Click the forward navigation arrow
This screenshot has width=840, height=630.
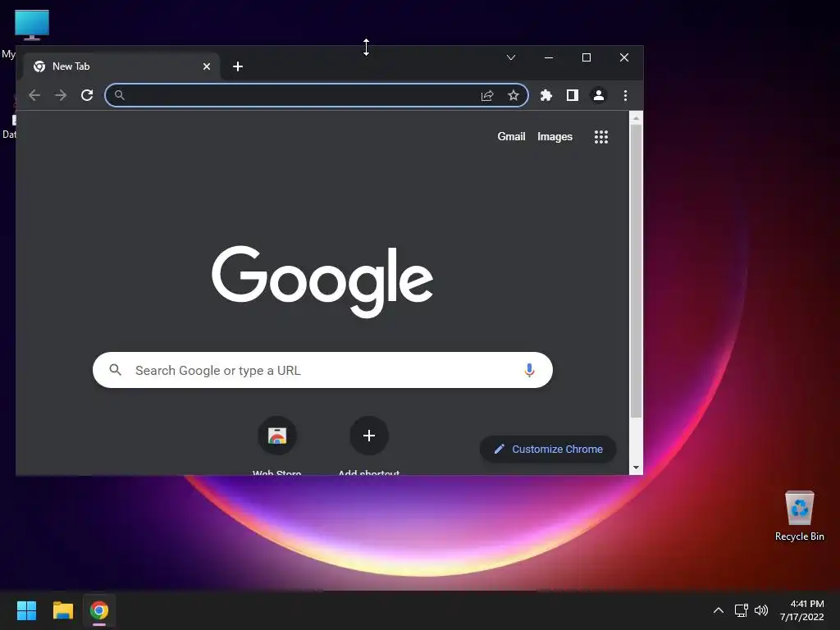pyautogui.click(x=61, y=95)
